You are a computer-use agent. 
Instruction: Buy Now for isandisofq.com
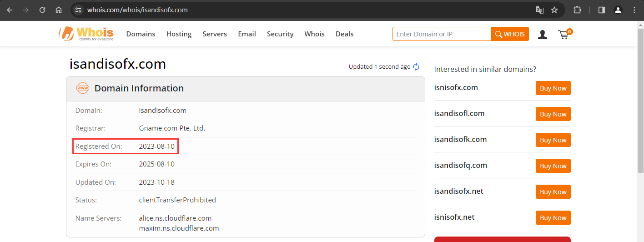coord(553,166)
